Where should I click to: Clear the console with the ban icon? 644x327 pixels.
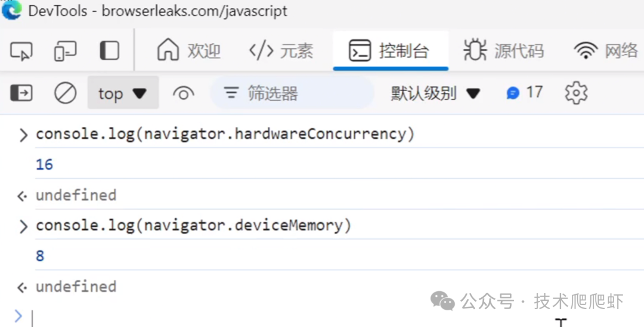(x=65, y=93)
